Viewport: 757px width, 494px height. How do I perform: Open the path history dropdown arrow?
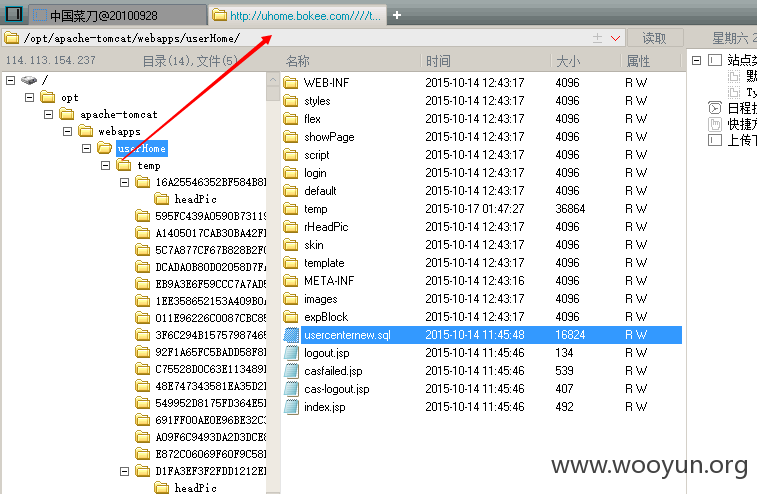point(615,38)
